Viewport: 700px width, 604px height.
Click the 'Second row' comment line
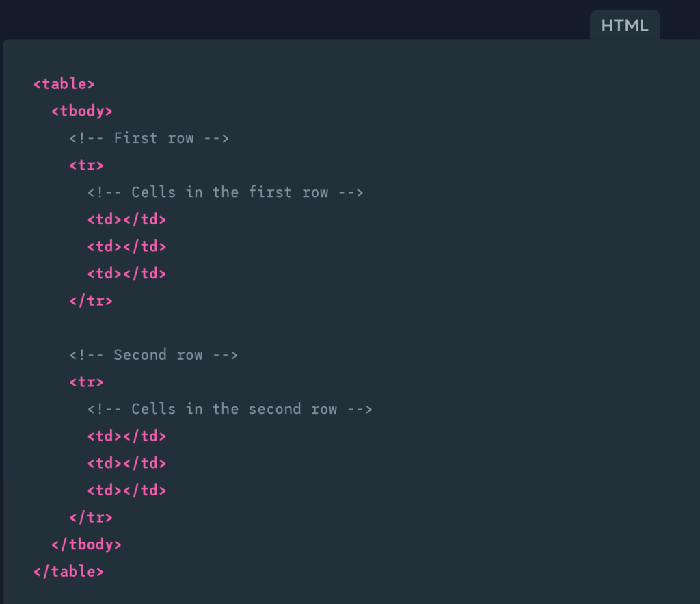153,355
